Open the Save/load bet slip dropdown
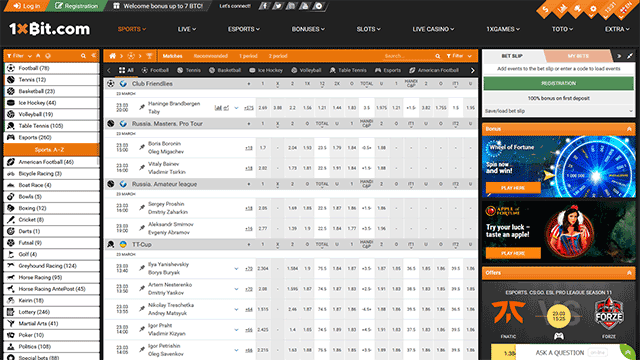 (x=558, y=111)
